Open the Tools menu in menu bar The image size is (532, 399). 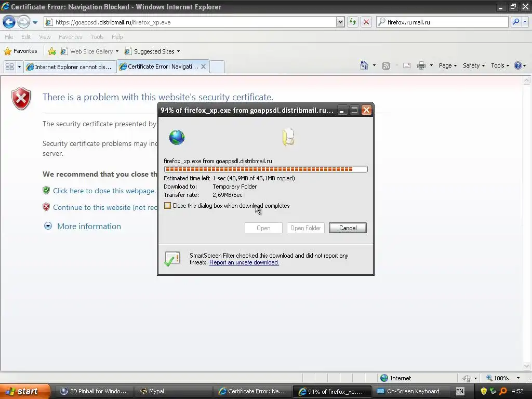pos(97,37)
